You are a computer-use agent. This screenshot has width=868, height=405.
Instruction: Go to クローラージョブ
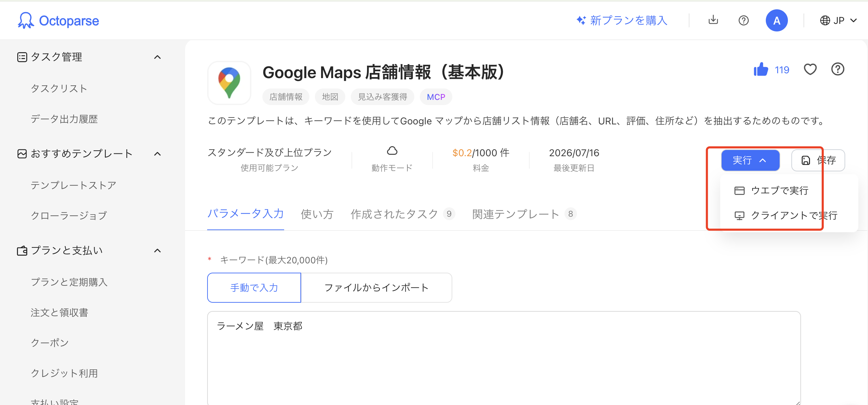(69, 216)
